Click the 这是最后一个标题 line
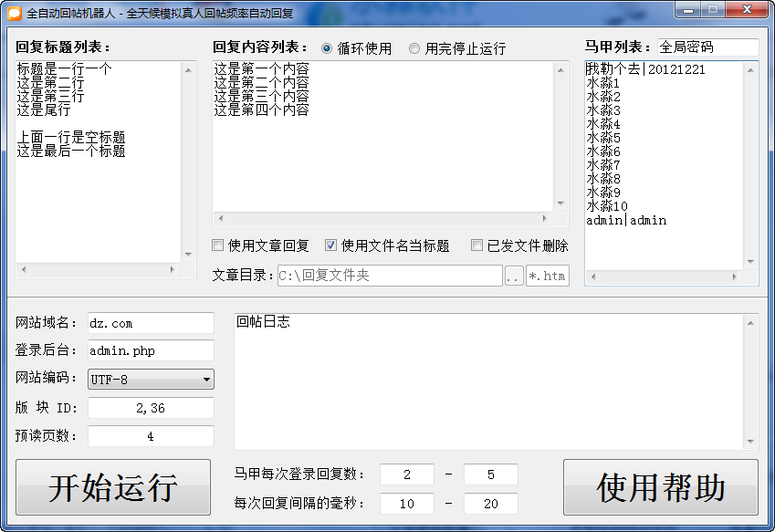Screen dimensions: 775x532 coord(71,151)
